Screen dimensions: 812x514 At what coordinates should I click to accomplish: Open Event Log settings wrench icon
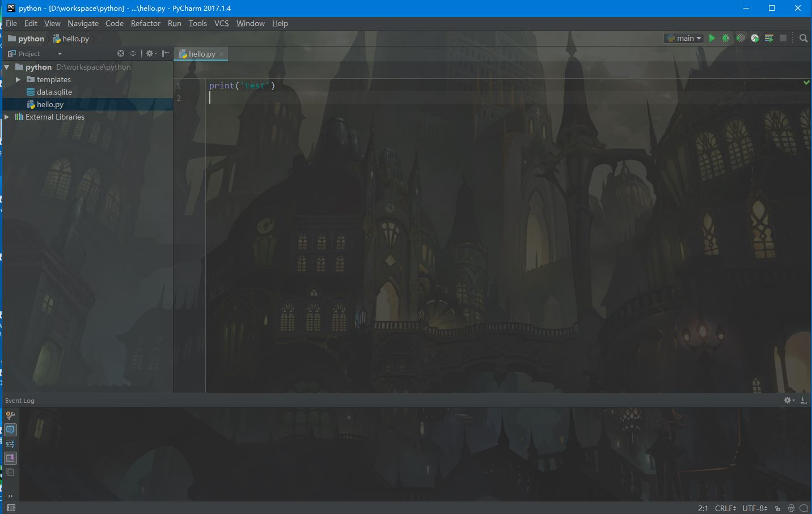[10, 415]
